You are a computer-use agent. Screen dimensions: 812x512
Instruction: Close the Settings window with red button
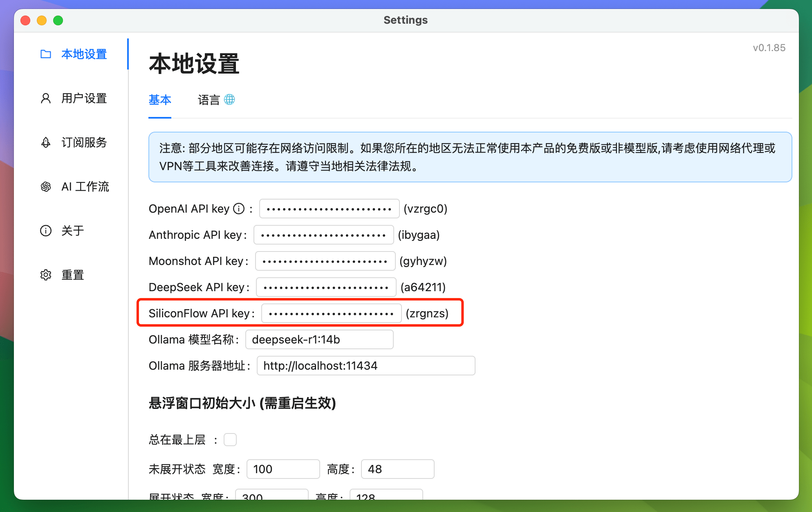coord(25,20)
